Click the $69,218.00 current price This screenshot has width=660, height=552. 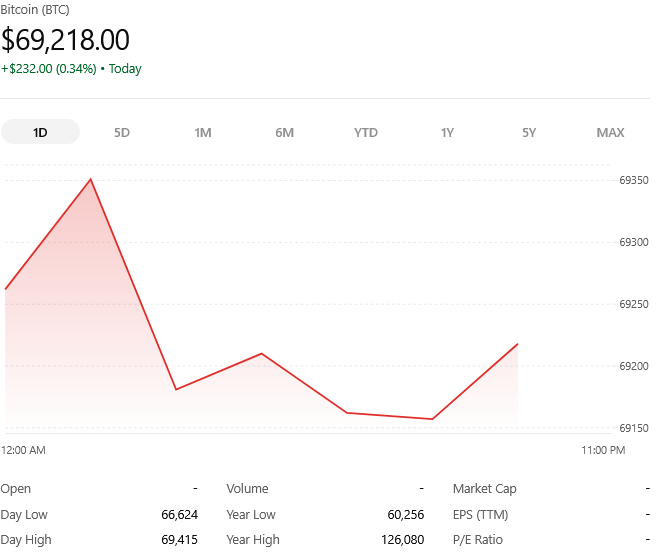point(66,40)
